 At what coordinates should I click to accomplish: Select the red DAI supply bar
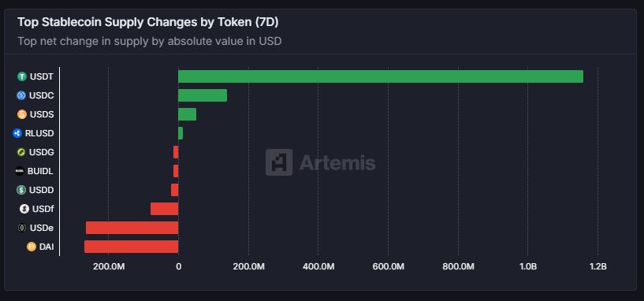click(x=132, y=247)
